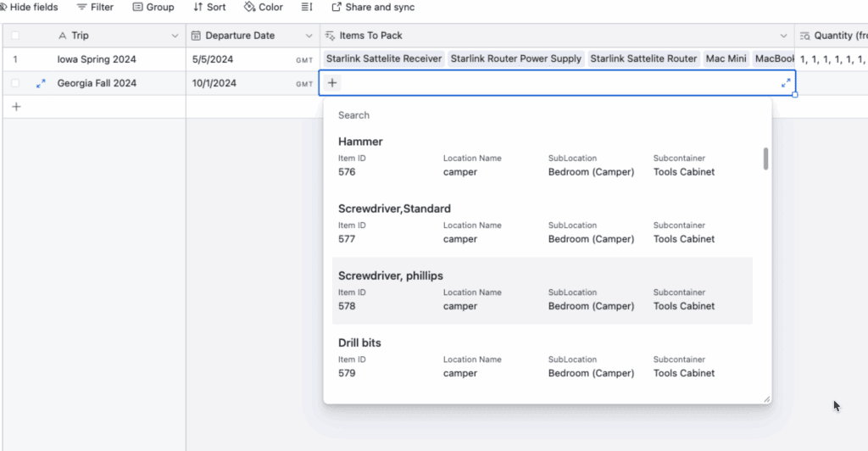Image resolution: width=868 pixels, height=451 pixels.
Task: Open the Color options
Action: 264,7
